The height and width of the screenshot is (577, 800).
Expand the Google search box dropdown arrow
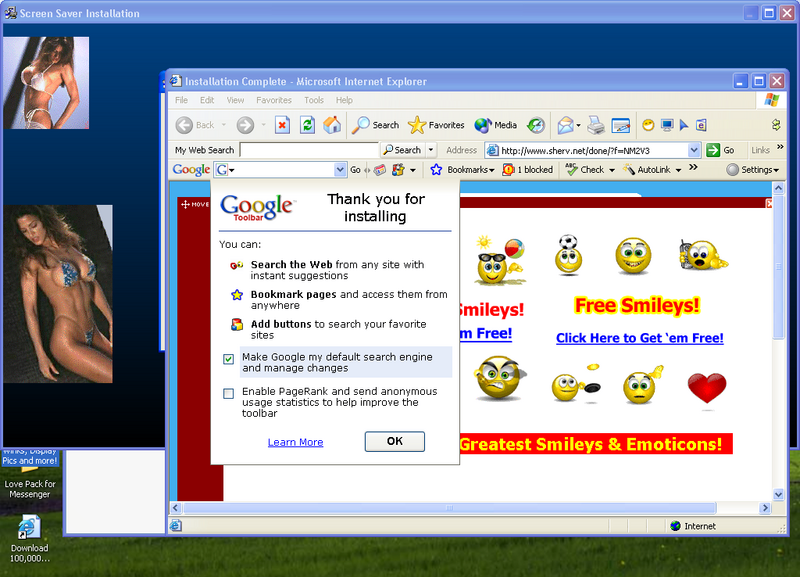(340, 169)
